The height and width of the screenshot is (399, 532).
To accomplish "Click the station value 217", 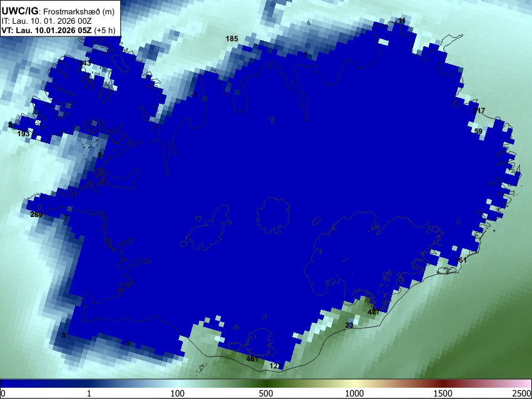I will tap(479, 111).
